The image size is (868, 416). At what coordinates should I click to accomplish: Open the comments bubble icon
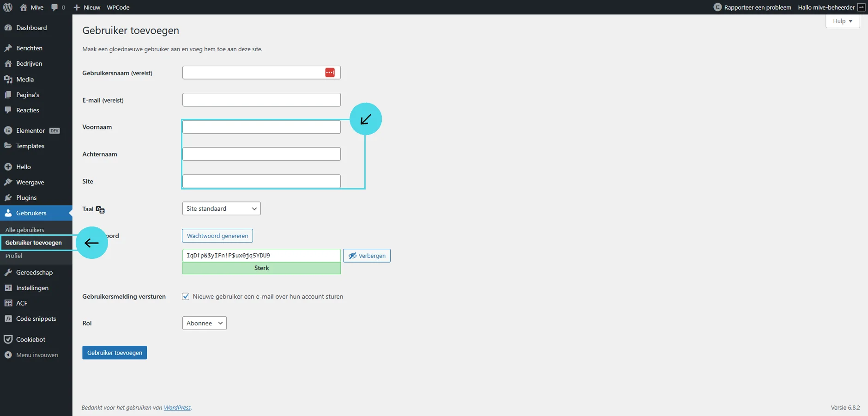55,7
